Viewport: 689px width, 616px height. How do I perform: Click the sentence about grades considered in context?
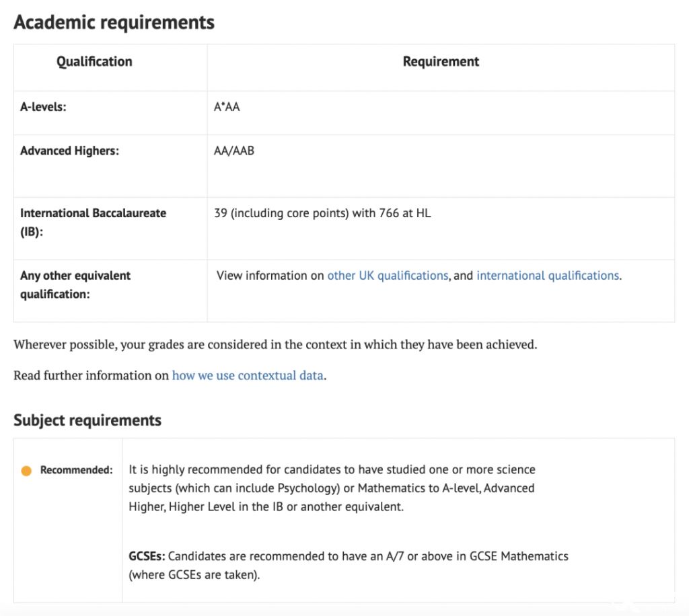click(x=275, y=345)
